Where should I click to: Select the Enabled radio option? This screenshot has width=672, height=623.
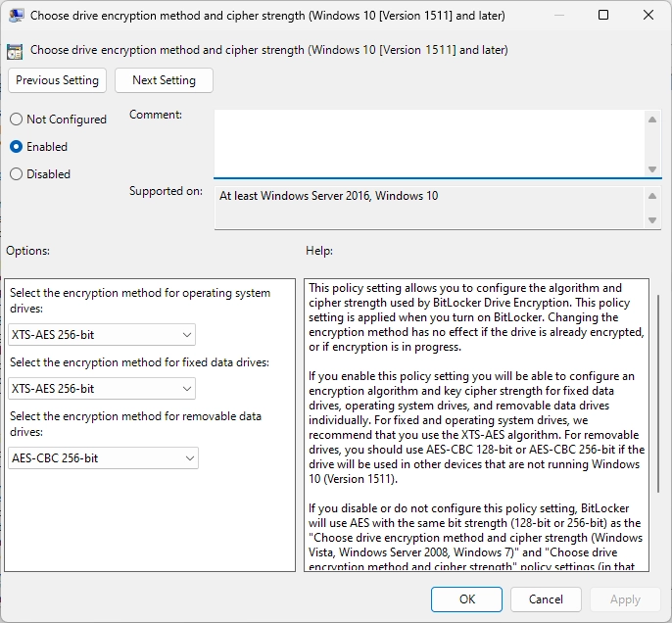point(17,147)
